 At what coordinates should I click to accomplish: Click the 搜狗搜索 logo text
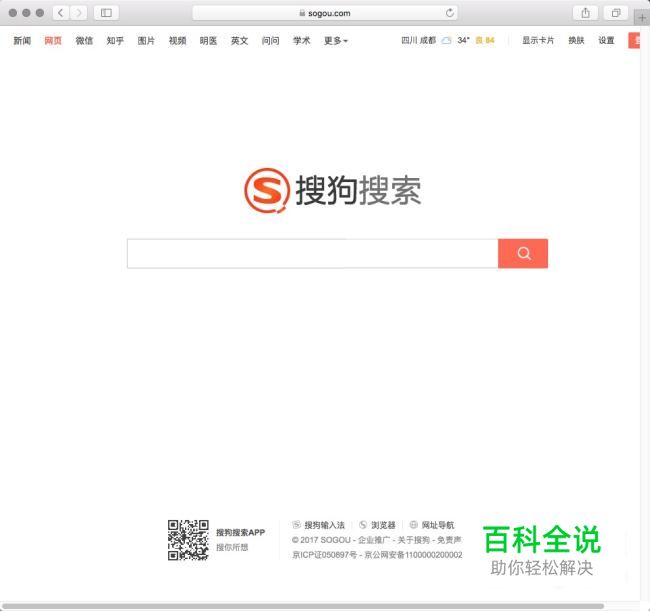[x=358, y=190]
